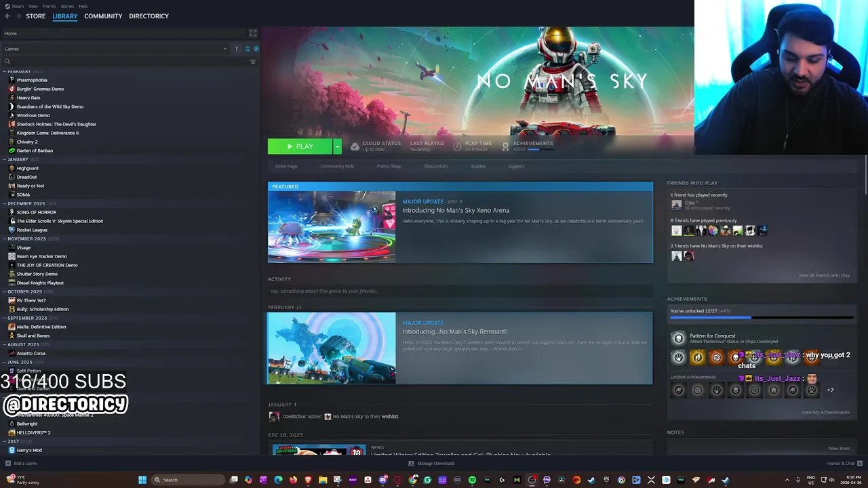Select Garten of Banban game
Screen dimensions: 868x488
(35, 150)
